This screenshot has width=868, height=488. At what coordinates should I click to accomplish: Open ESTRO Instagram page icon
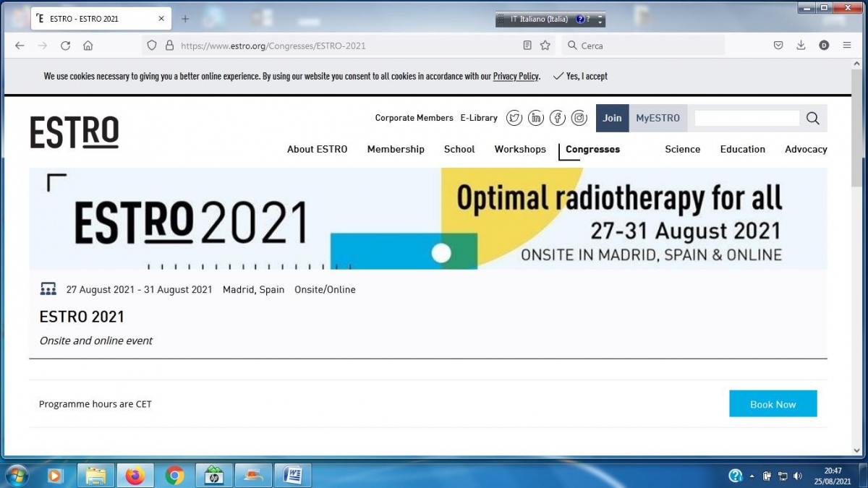pos(579,118)
